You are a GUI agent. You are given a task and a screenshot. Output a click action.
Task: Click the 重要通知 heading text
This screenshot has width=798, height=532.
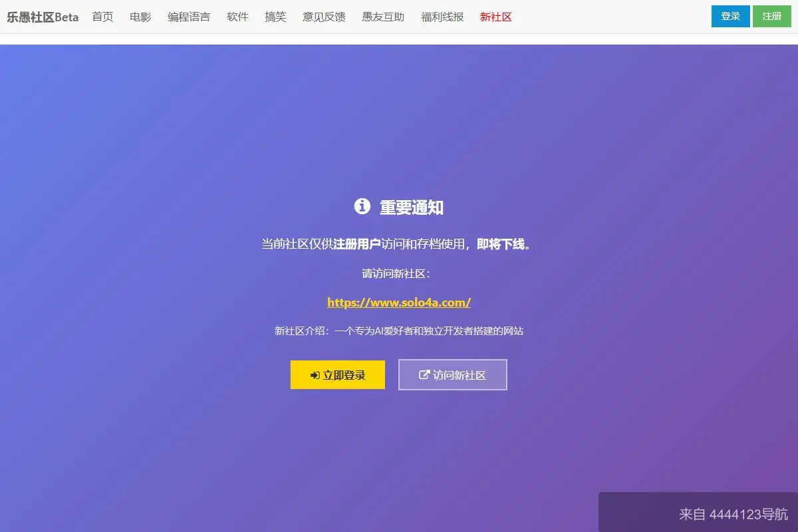coord(412,207)
